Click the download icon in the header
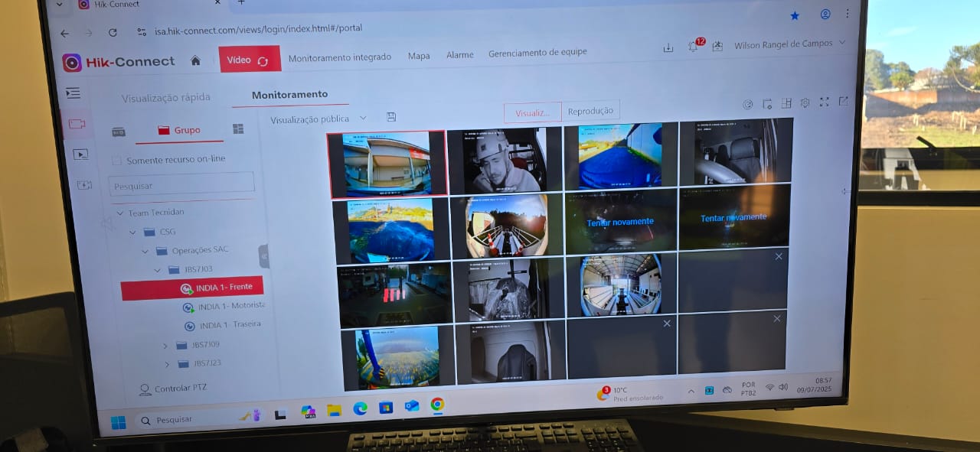980x452 pixels. point(668,47)
